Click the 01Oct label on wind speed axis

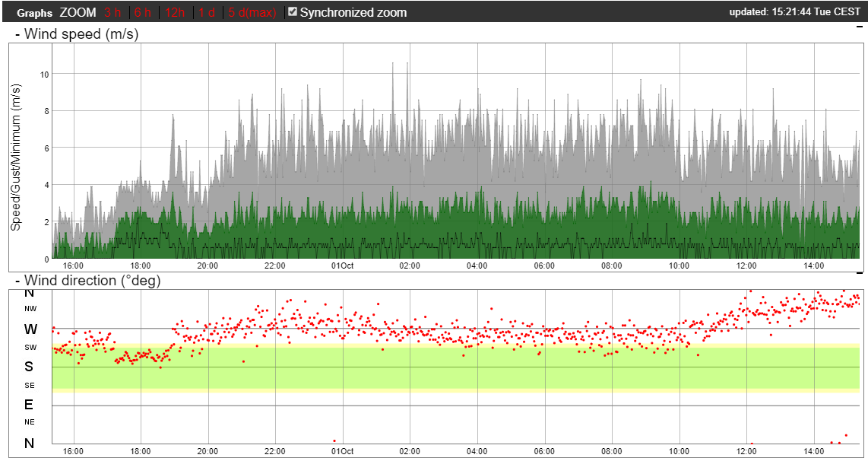342,266
